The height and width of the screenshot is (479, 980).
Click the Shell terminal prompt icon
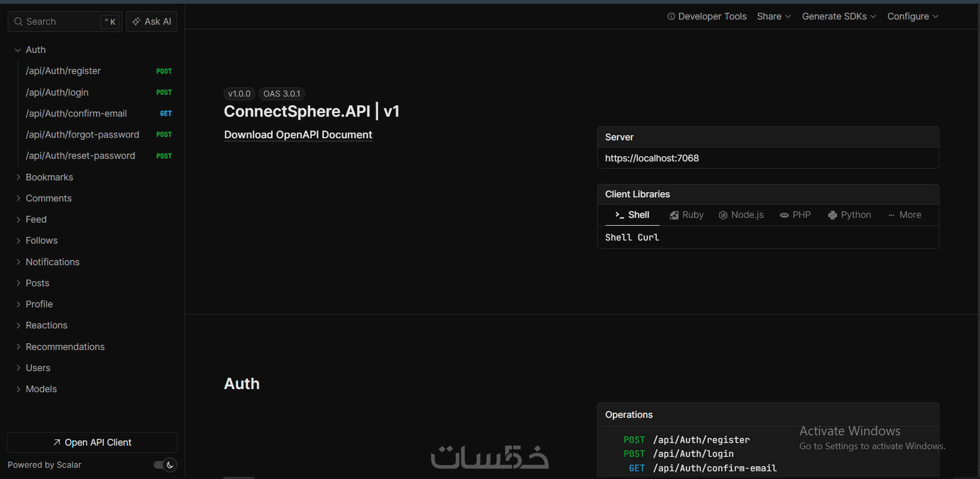(619, 215)
